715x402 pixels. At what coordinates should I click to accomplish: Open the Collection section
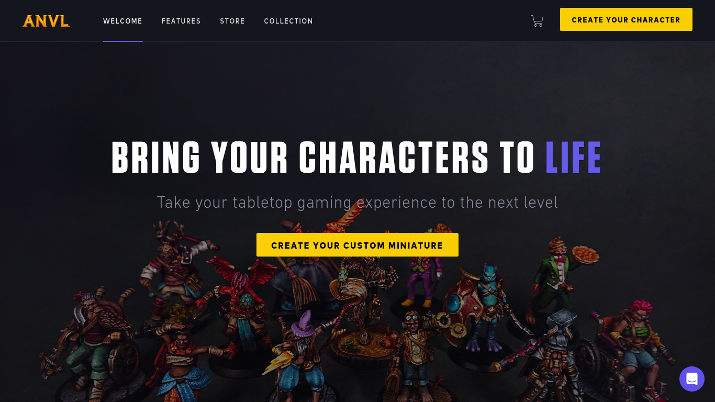click(288, 21)
